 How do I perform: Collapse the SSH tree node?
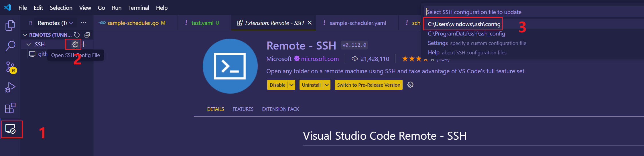pos(29,44)
